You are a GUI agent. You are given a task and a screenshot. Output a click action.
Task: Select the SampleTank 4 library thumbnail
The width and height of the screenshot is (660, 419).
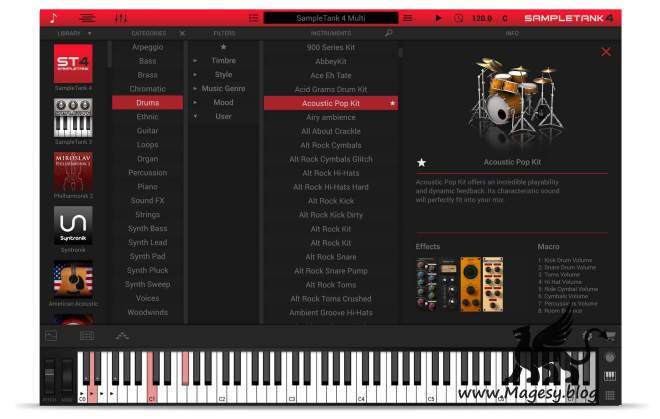73,64
